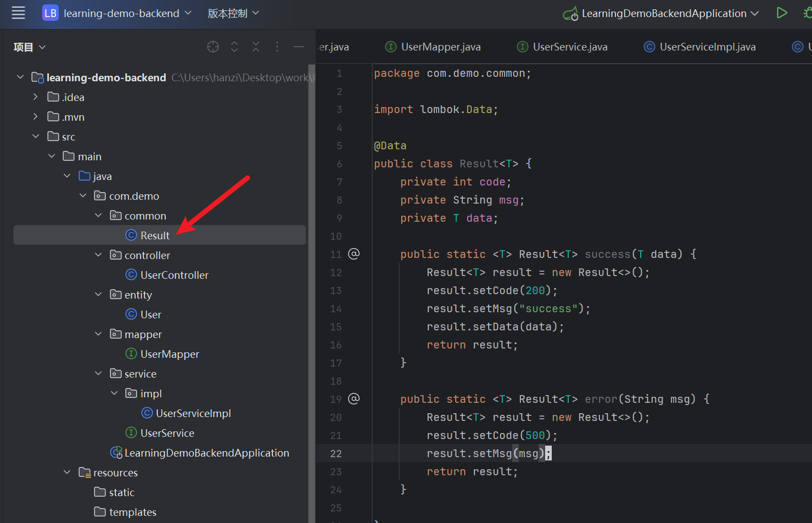Select the .idea folder row
812x523 pixels.
159,97
